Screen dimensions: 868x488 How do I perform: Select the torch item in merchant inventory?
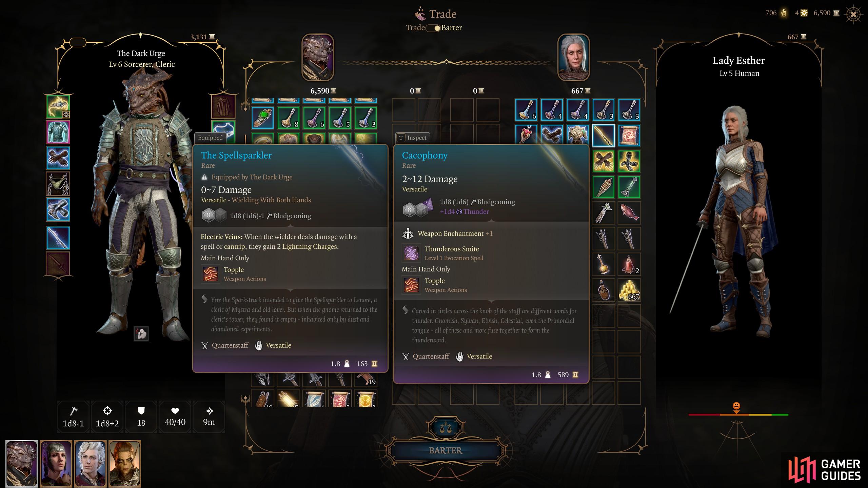(604, 187)
